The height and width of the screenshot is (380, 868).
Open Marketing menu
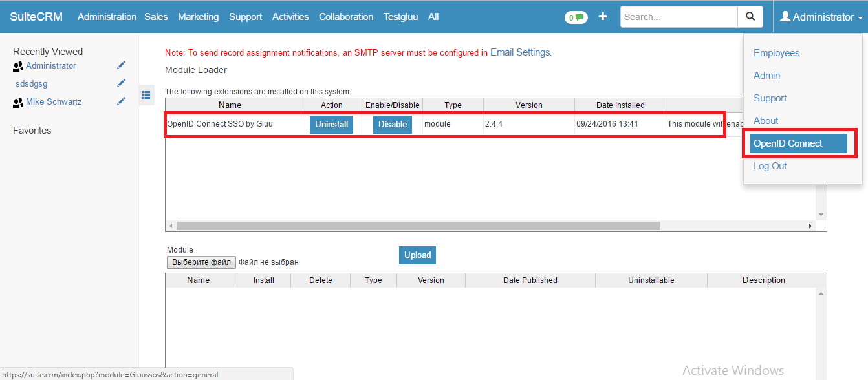(198, 17)
